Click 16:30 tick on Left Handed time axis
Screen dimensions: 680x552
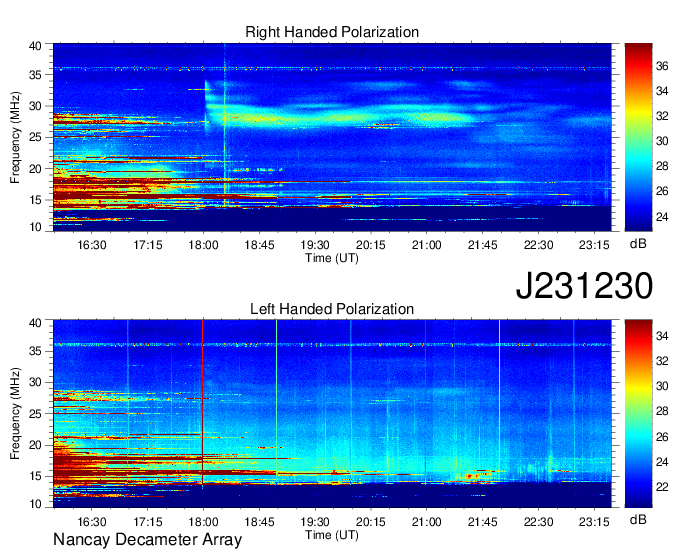(x=92, y=522)
